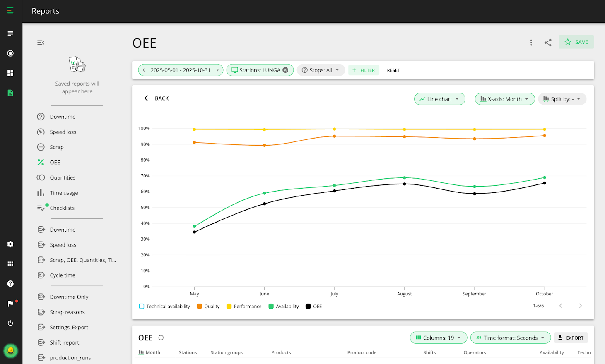605x364 pixels.
Task: Click the flag icon with notification dot
Action: point(10,303)
